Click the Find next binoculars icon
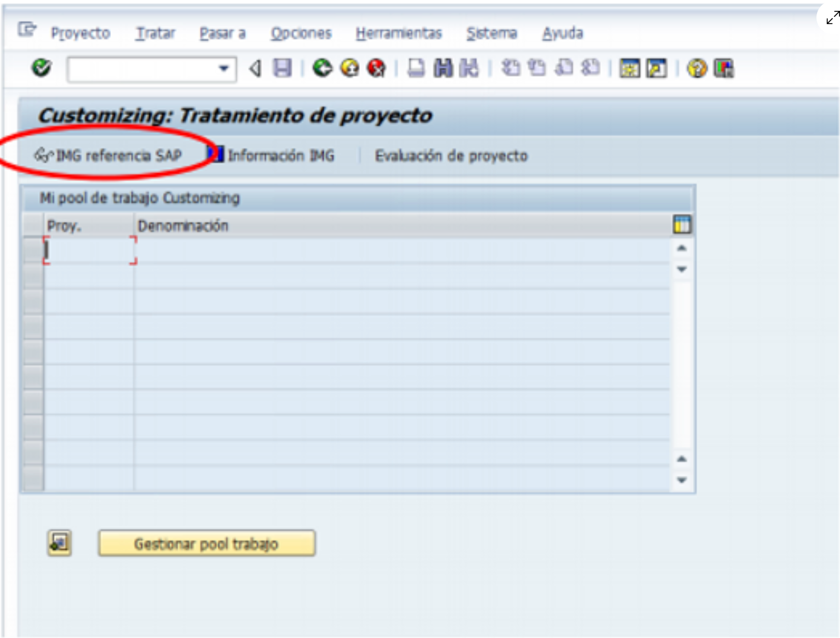The image size is (840, 638). [x=469, y=68]
